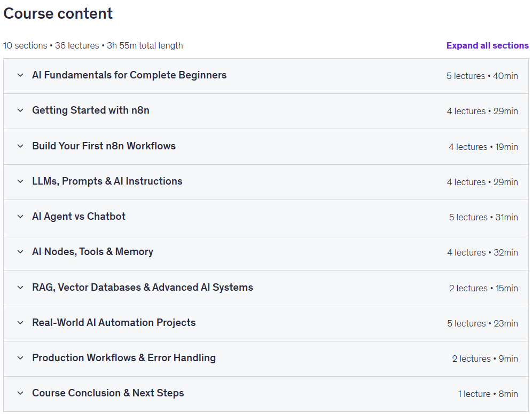This screenshot has height=414, width=532.
Task: Click the "2 lectures • 15min" text
Action: click(x=483, y=288)
